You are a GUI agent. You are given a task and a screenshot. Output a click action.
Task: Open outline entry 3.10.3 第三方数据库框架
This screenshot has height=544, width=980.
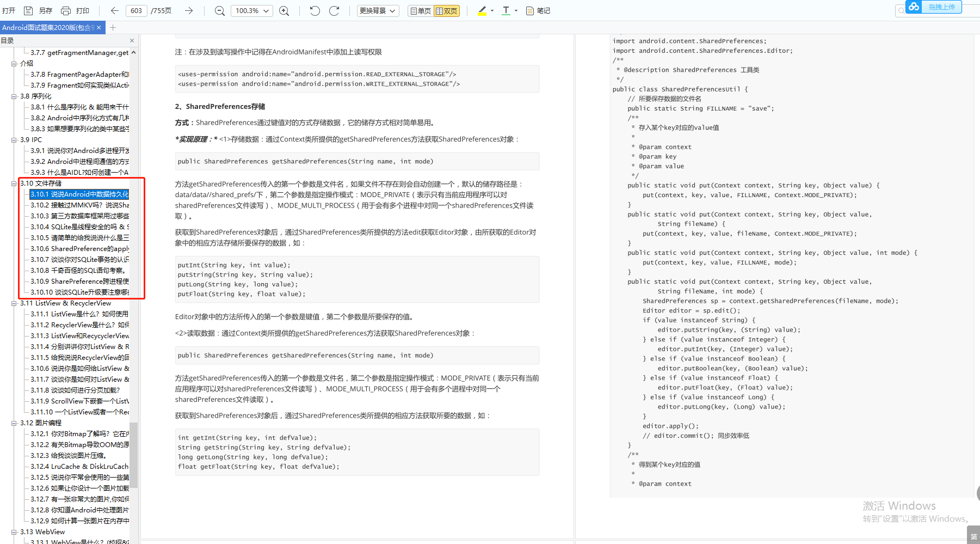click(x=79, y=216)
